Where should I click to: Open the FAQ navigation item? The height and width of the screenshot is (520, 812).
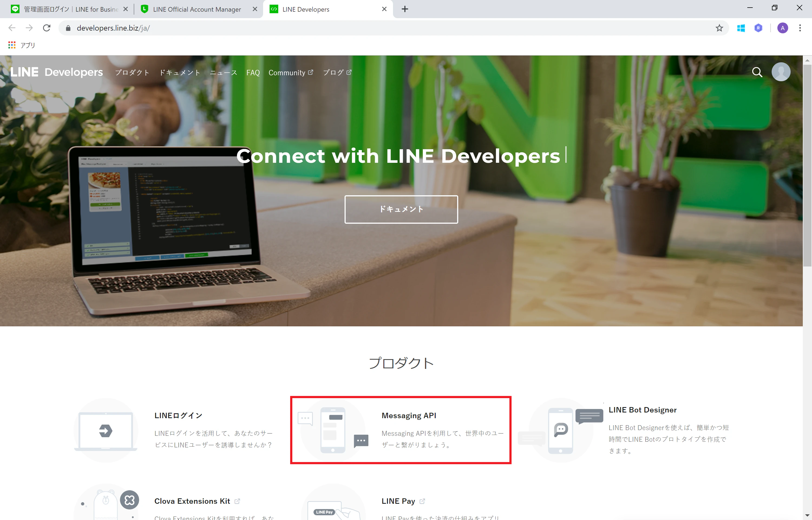click(x=253, y=73)
